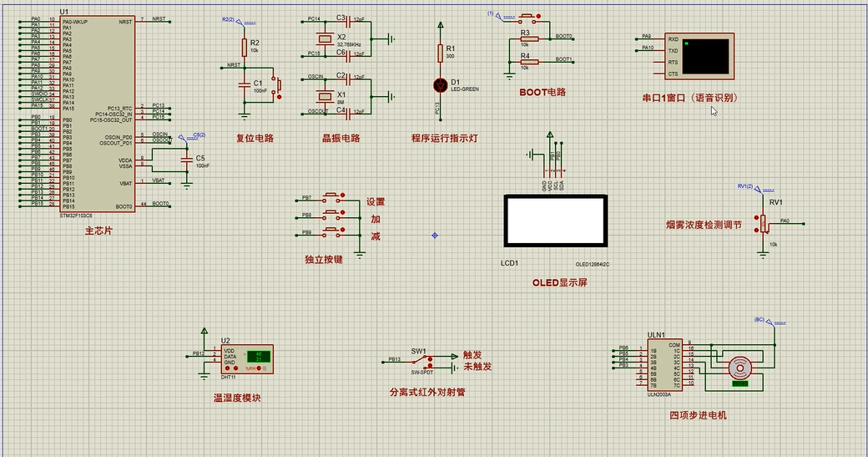Select the STM32F103C8 main chip U1
The width and height of the screenshot is (868, 457).
[98, 114]
